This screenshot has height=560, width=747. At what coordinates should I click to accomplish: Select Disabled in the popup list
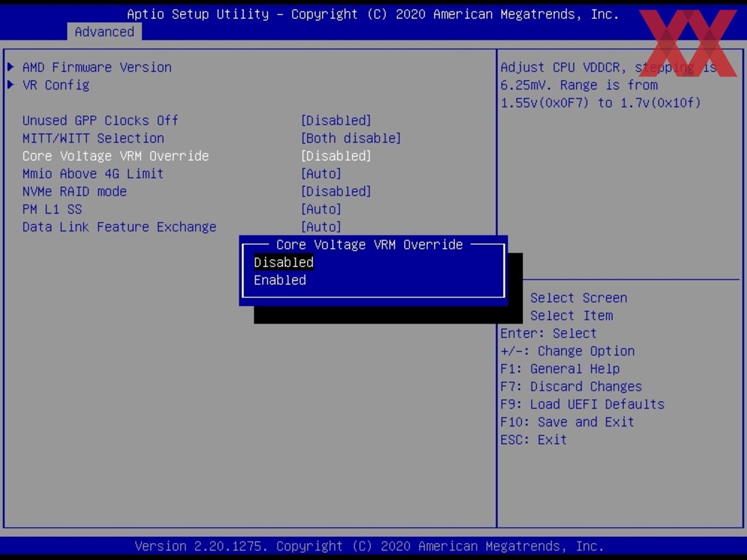[283, 262]
